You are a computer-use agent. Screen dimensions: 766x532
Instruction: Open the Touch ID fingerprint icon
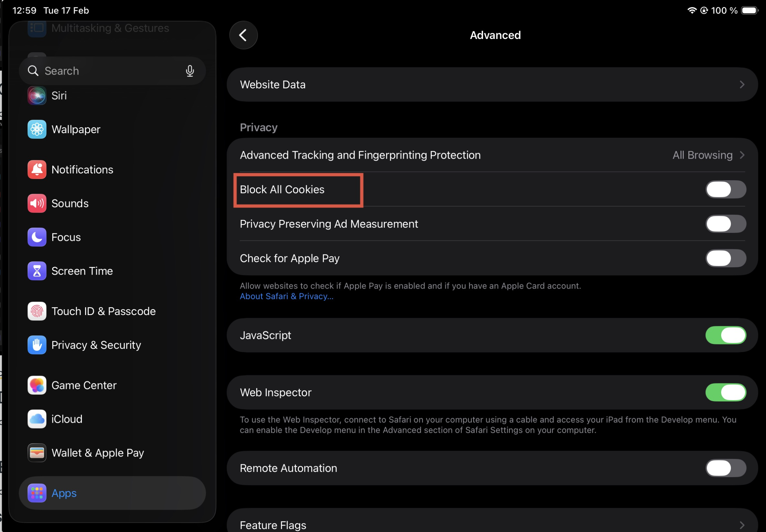[37, 311]
